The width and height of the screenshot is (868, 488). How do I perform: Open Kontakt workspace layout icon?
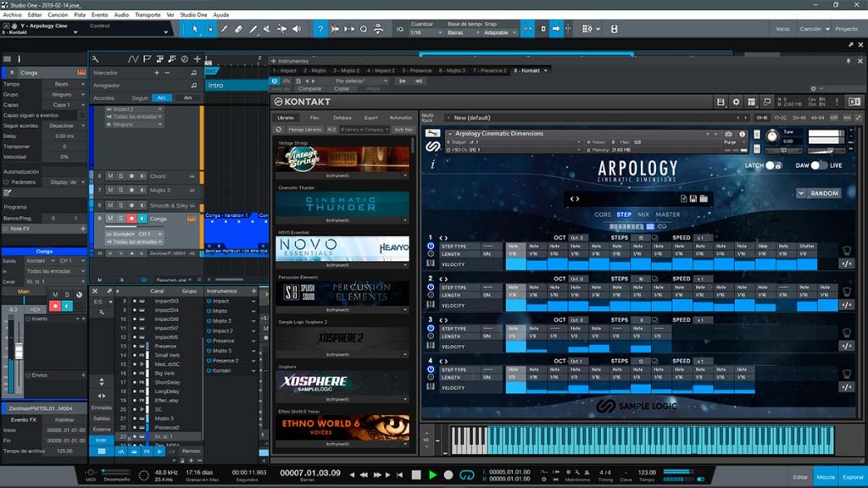(x=751, y=102)
